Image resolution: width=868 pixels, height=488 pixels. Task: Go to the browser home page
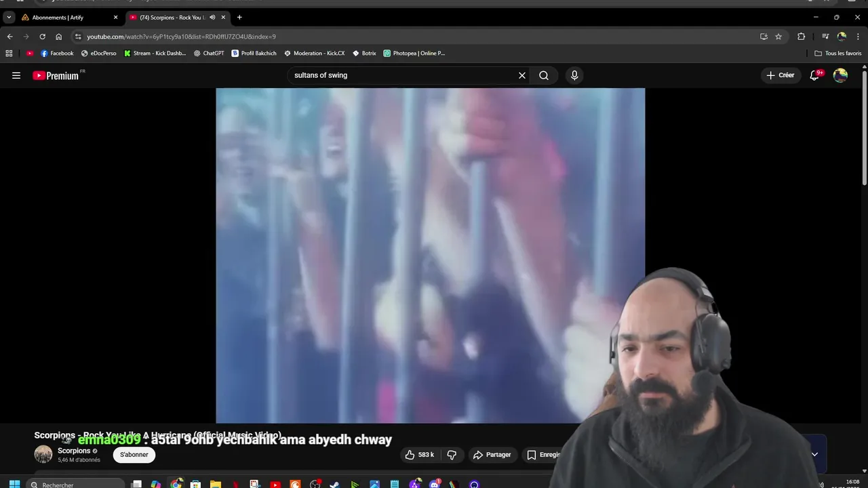[x=58, y=37]
